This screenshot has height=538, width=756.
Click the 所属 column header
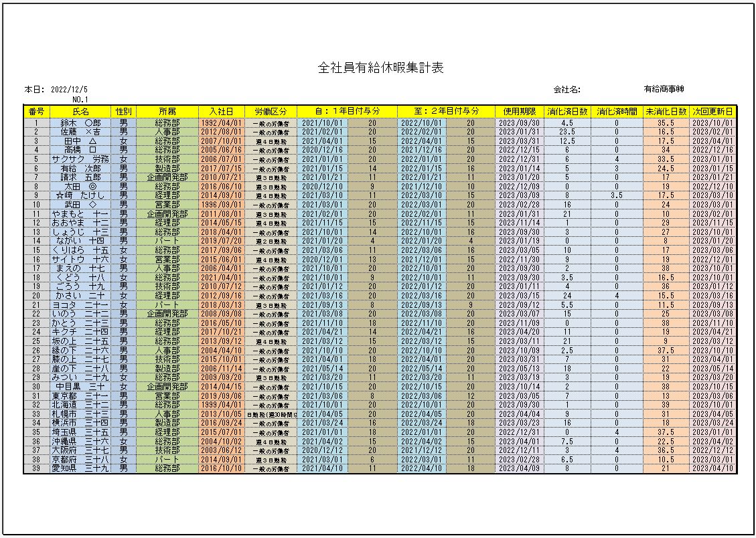167,111
